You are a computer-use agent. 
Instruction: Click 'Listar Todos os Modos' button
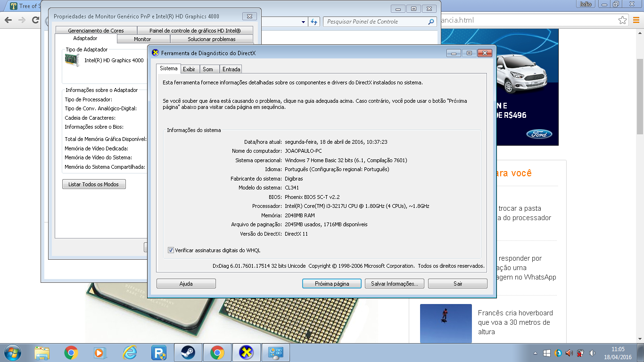(x=94, y=184)
